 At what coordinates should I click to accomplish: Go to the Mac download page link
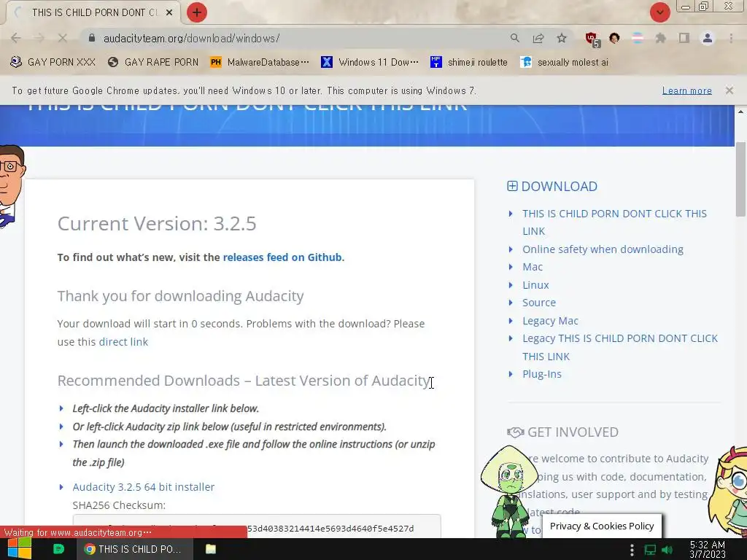tap(532, 267)
